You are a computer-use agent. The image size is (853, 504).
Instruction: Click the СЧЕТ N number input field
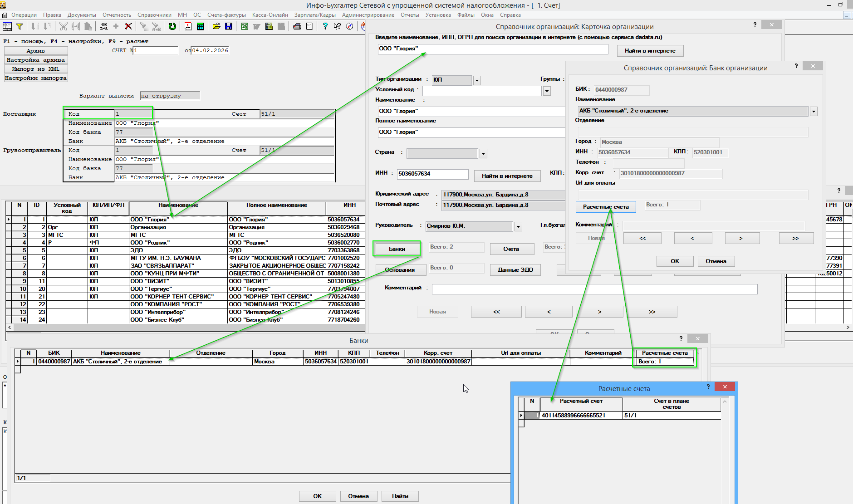(156, 50)
